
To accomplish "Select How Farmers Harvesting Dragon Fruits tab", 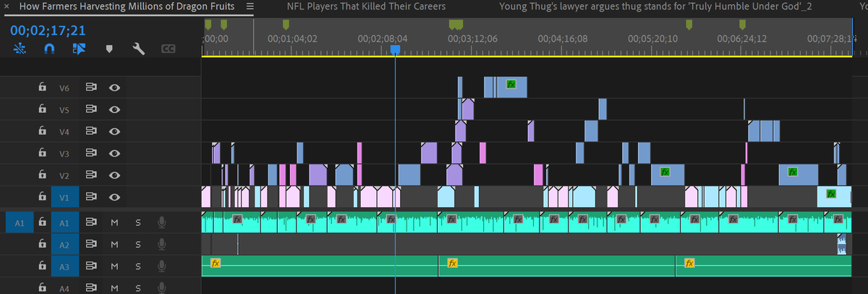I will pyautogui.click(x=127, y=7).
